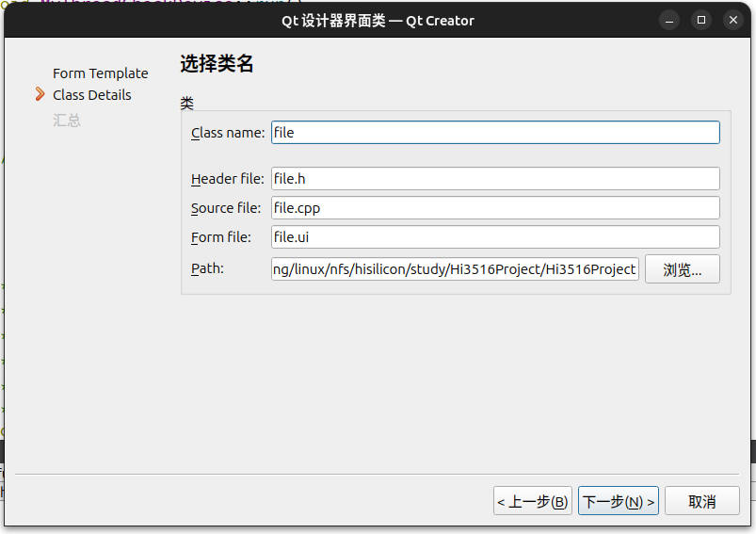Select the Class Details step in sidebar
Viewport: 756px width, 534px height.
[91, 95]
